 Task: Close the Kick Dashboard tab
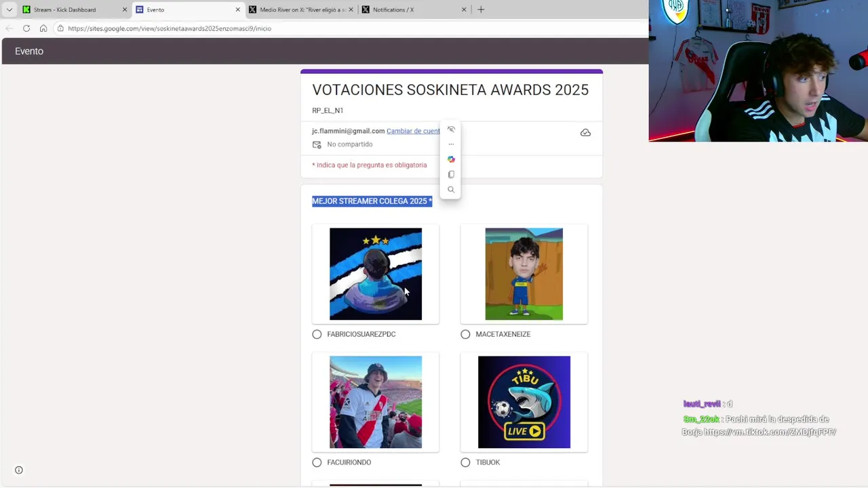coord(124,9)
